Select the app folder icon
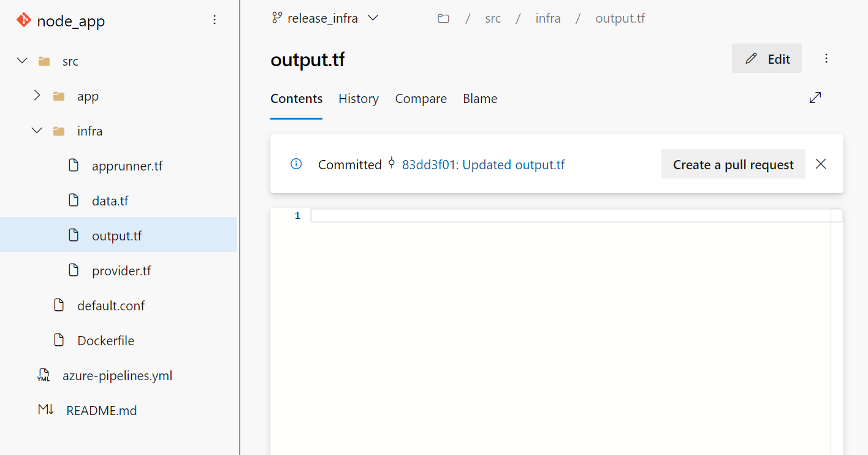Viewport: 868px width, 455px height. tap(58, 96)
